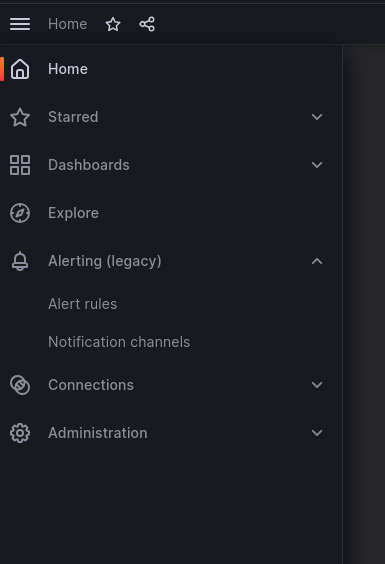Click the Explore compass icon
This screenshot has width=385, height=564.
[20, 213]
